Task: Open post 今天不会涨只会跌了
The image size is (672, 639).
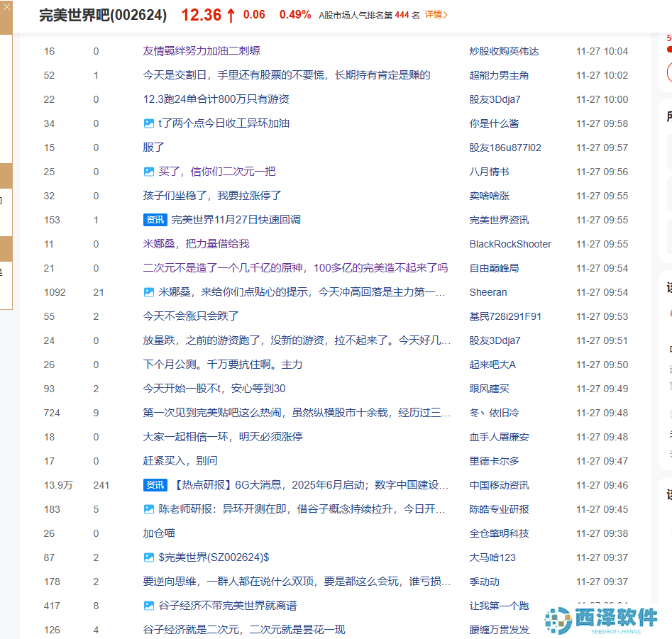Action: [191, 316]
